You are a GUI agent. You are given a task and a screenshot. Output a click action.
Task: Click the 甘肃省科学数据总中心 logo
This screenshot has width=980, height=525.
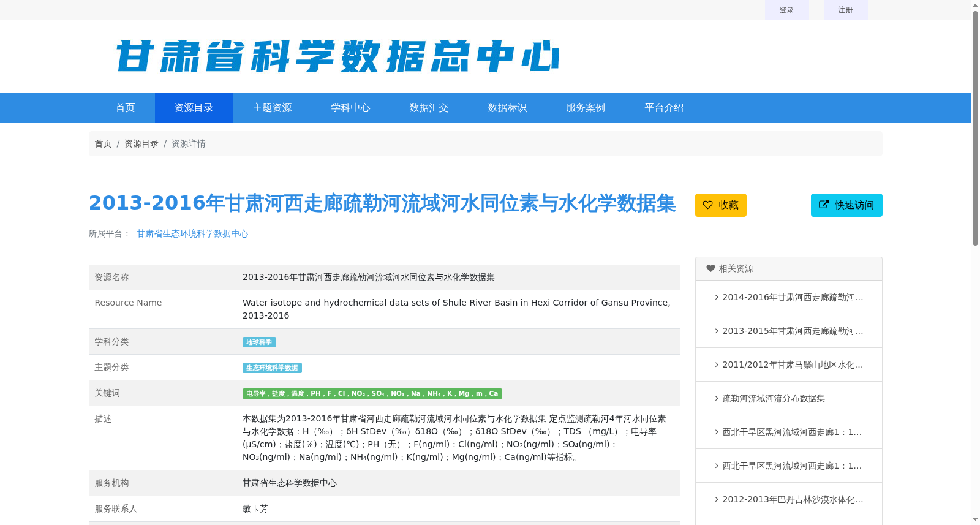337,56
